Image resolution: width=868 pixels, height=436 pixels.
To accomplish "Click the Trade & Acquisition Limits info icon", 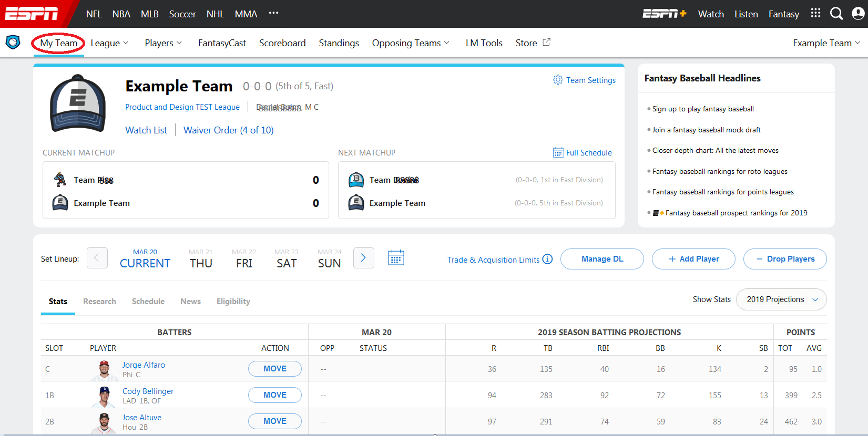I will click(547, 259).
